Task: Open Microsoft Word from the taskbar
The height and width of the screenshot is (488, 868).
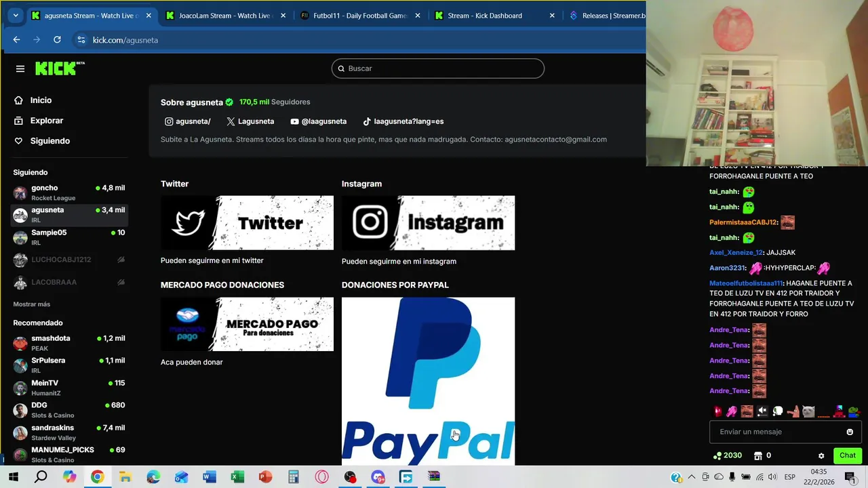Action: [209, 477]
